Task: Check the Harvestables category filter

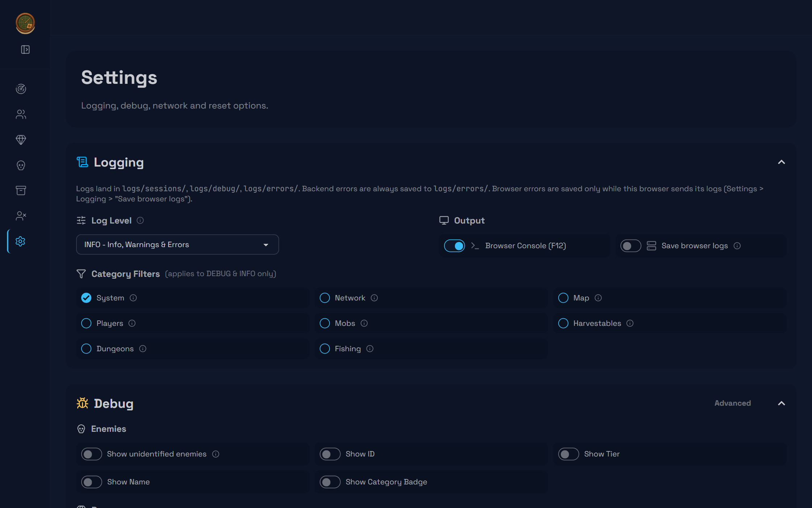Action: (563, 323)
